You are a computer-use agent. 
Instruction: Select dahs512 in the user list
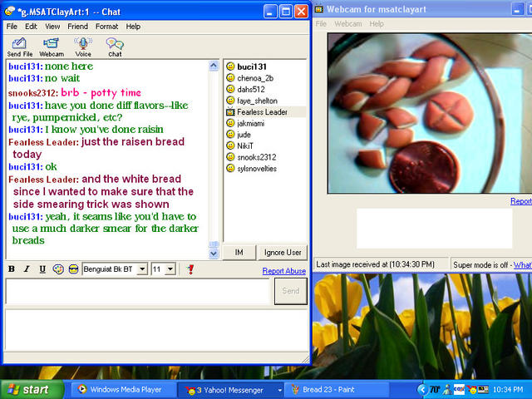pyautogui.click(x=251, y=89)
